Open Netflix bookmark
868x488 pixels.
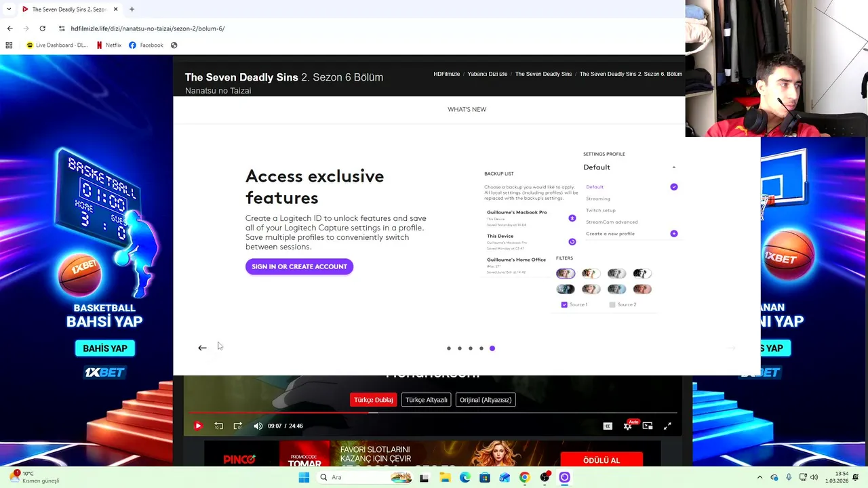coord(108,45)
